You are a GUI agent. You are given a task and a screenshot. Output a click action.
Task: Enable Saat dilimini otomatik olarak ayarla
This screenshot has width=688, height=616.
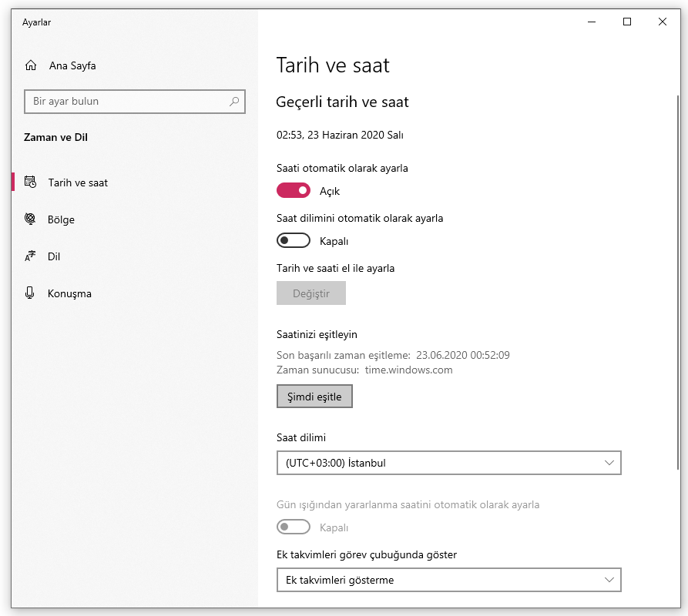(294, 241)
